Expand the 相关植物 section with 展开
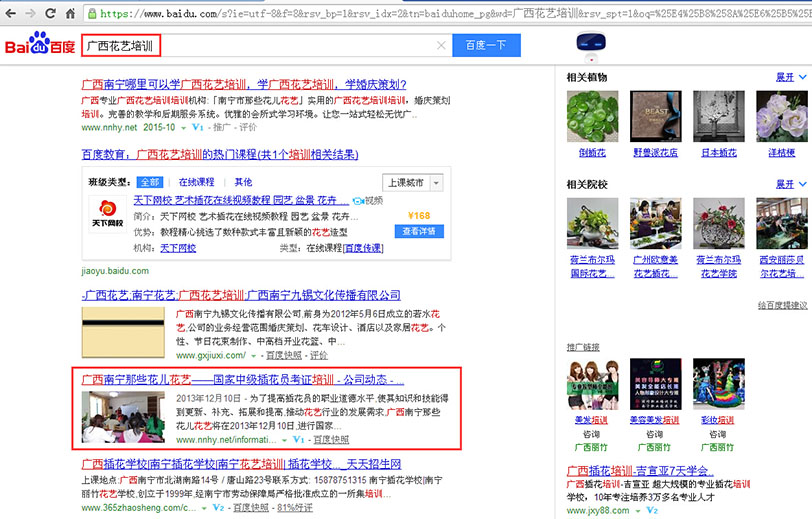Screen dimensions: 812x519 pyautogui.click(x=790, y=77)
